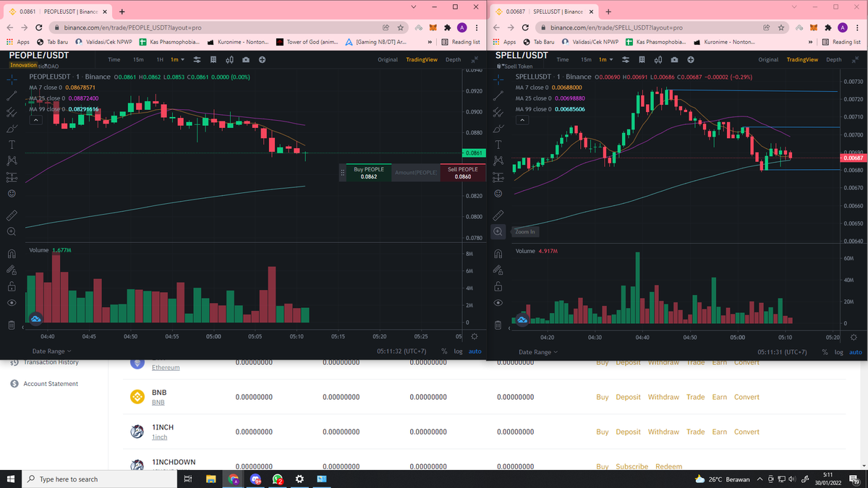Click Deposit link in BNB row
Viewport: 868px width, 488px height.
coord(628,397)
